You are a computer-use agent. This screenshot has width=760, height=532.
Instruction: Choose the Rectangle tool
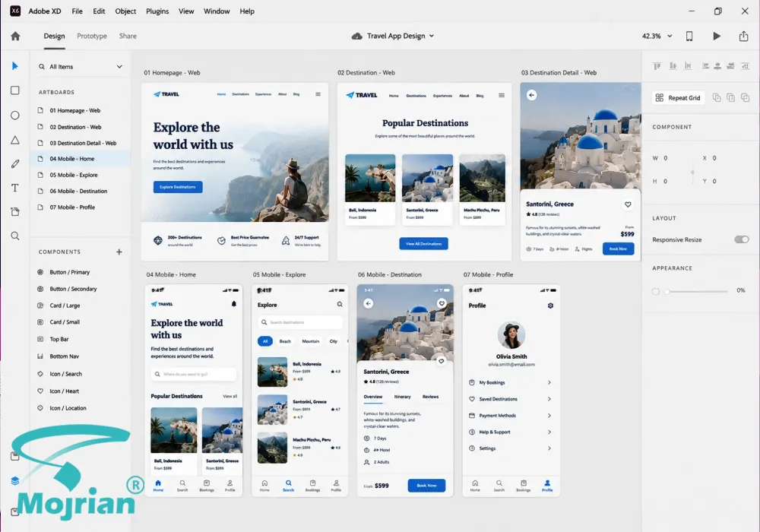point(15,90)
